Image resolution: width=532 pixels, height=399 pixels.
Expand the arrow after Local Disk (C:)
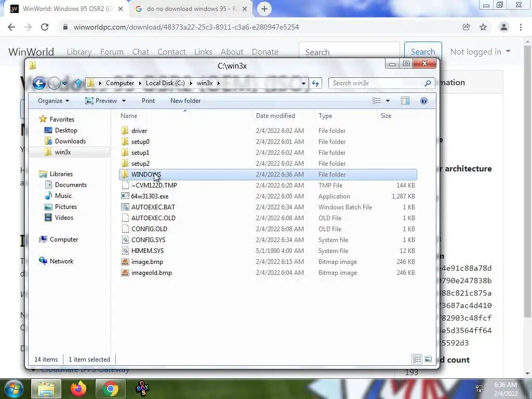click(x=191, y=83)
